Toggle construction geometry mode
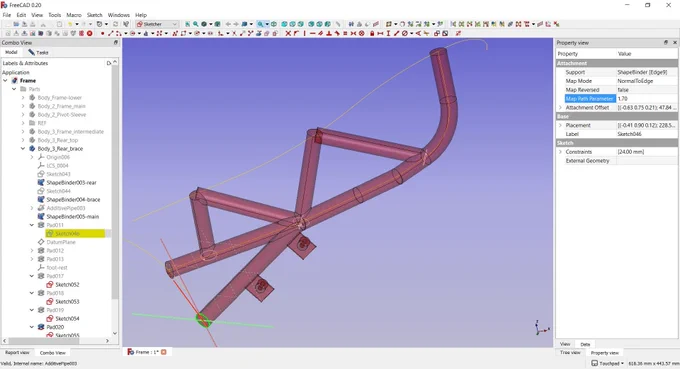Image resolution: width=680 pixels, height=369 pixels. 275,33
